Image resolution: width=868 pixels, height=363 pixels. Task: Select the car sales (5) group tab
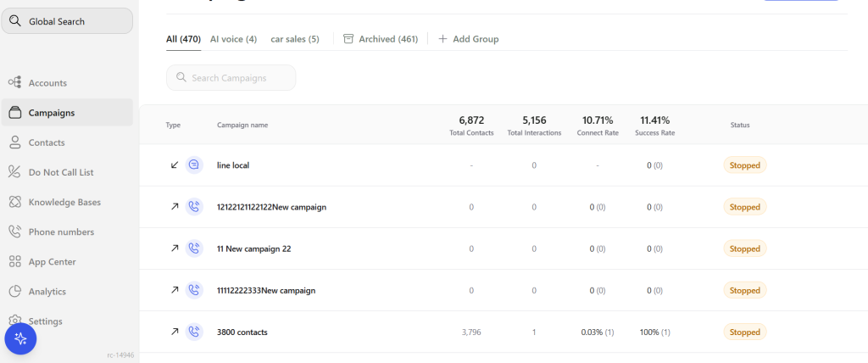pyautogui.click(x=295, y=39)
